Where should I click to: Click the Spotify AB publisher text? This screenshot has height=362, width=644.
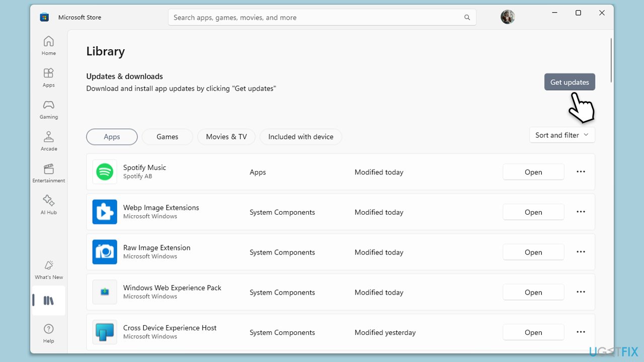tap(137, 176)
